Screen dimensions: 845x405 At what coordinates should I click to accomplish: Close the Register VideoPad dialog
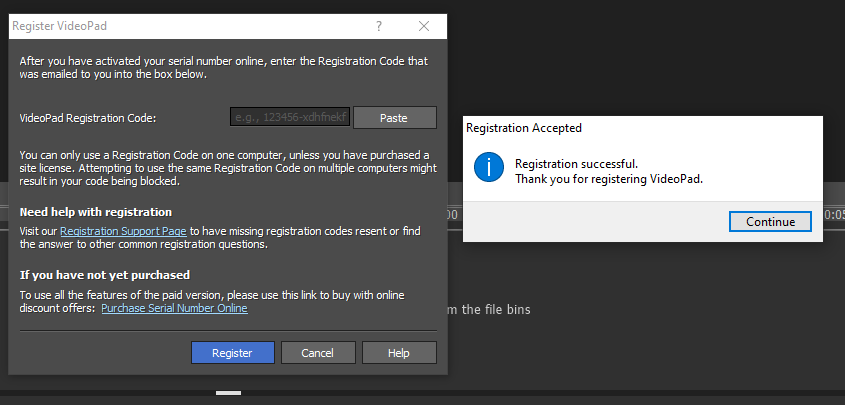tap(424, 26)
